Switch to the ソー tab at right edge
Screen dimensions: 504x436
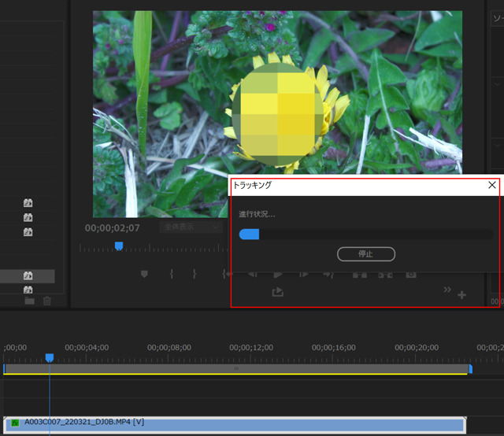point(497,17)
